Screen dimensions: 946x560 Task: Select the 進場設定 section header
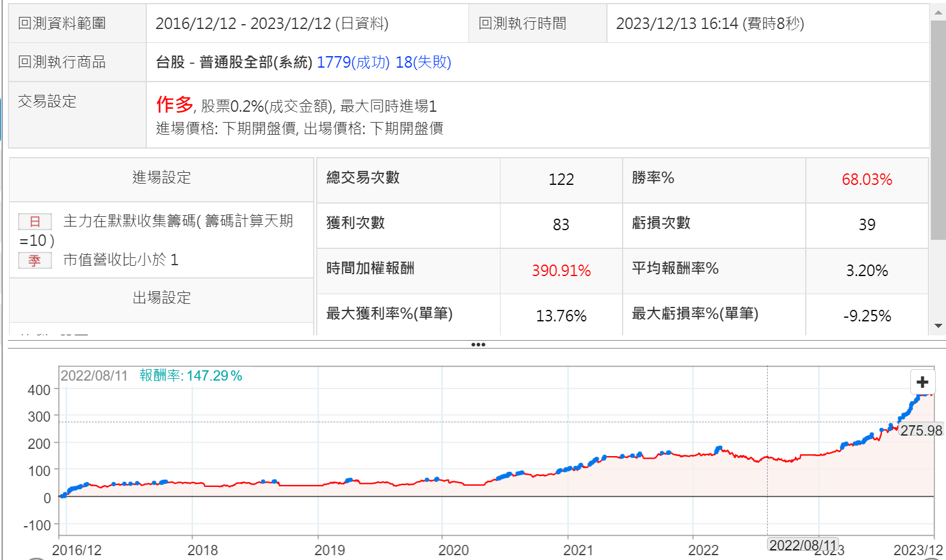(x=161, y=178)
